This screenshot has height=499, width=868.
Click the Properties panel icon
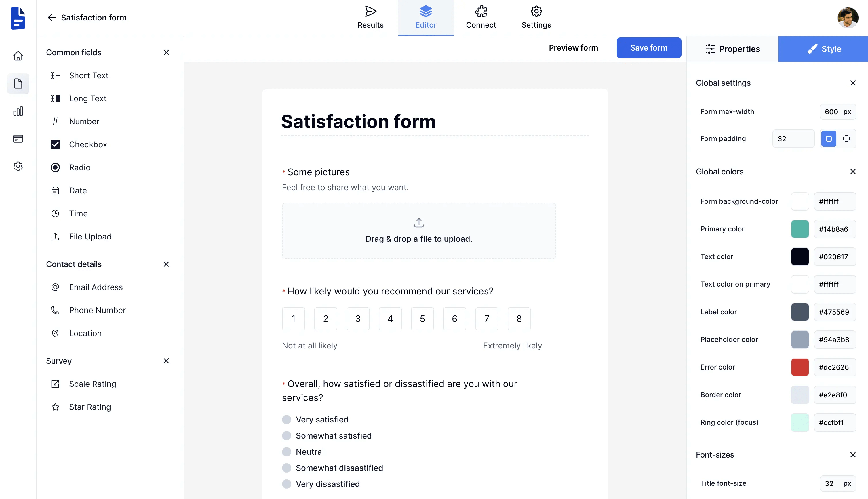pos(711,49)
